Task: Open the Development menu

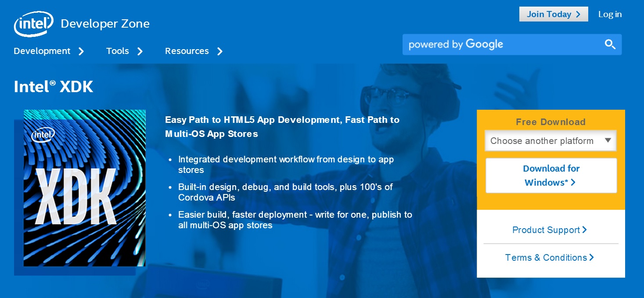Action: pyautogui.click(x=42, y=51)
